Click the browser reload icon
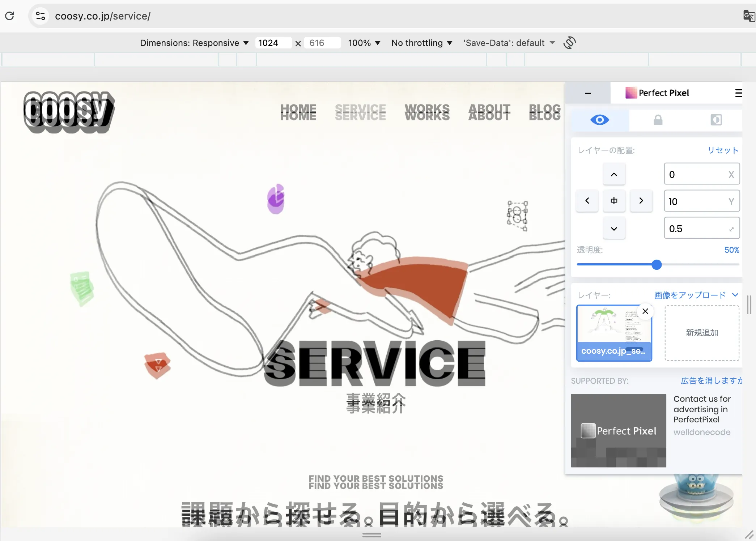 click(x=10, y=16)
